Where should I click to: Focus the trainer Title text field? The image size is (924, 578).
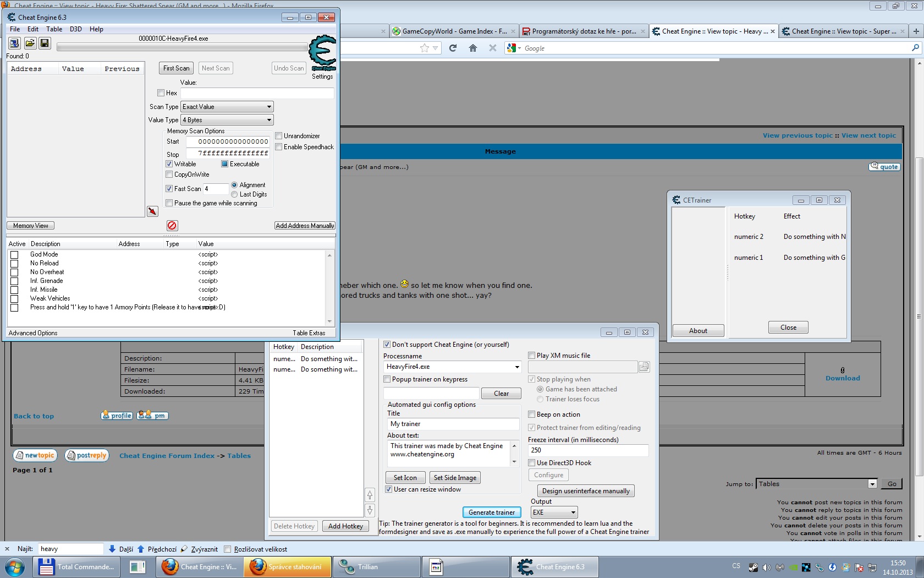[453, 424]
